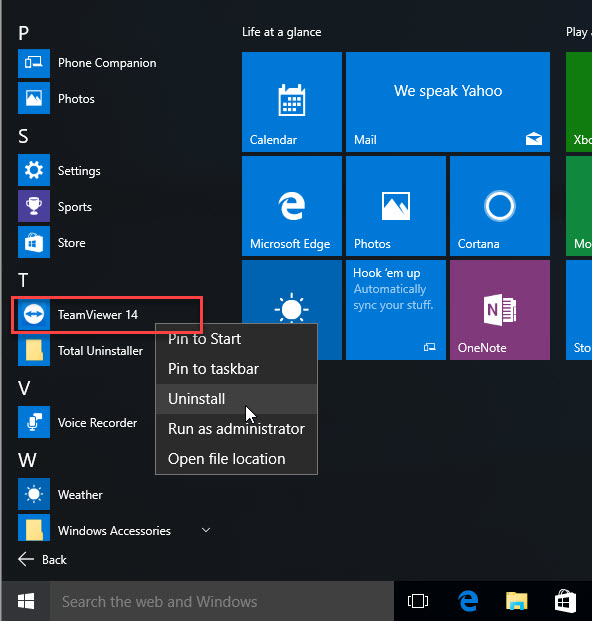Click the 'Weather' label in the list

(80, 495)
